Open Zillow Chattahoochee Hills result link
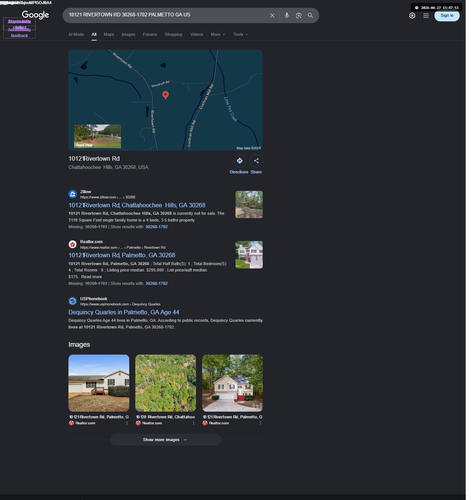 [x=137, y=205]
